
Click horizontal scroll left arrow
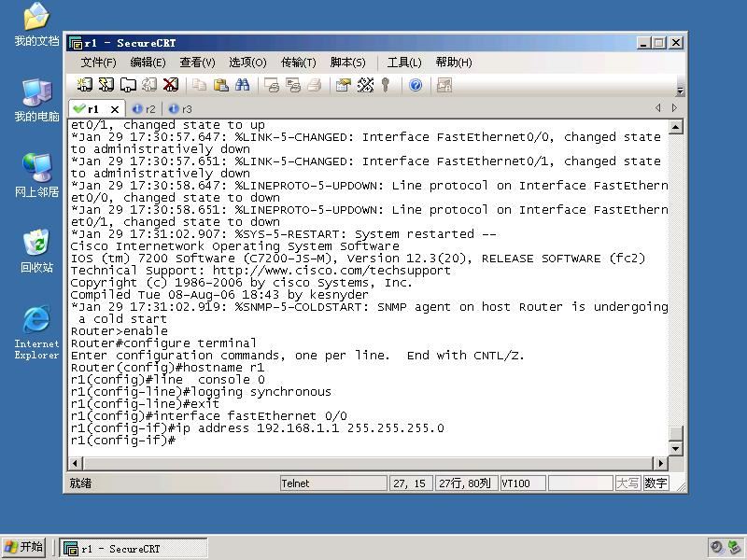coord(76,463)
